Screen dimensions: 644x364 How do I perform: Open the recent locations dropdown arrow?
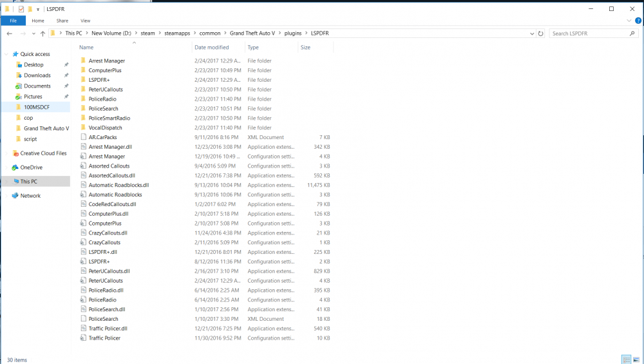pos(33,34)
